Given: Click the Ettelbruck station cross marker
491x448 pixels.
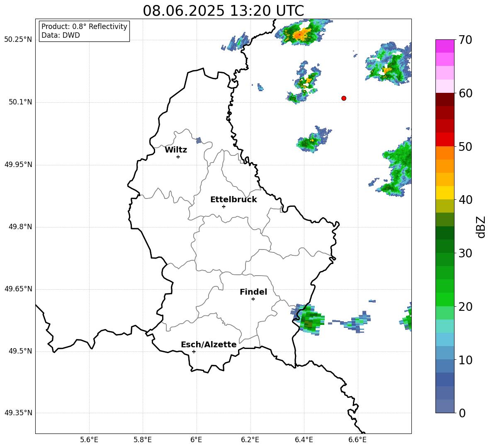Looking at the screenshot, I should tap(224, 206).
